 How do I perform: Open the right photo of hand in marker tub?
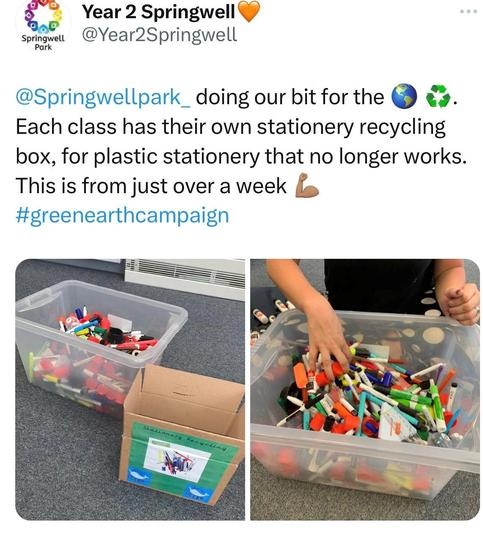pos(365,390)
